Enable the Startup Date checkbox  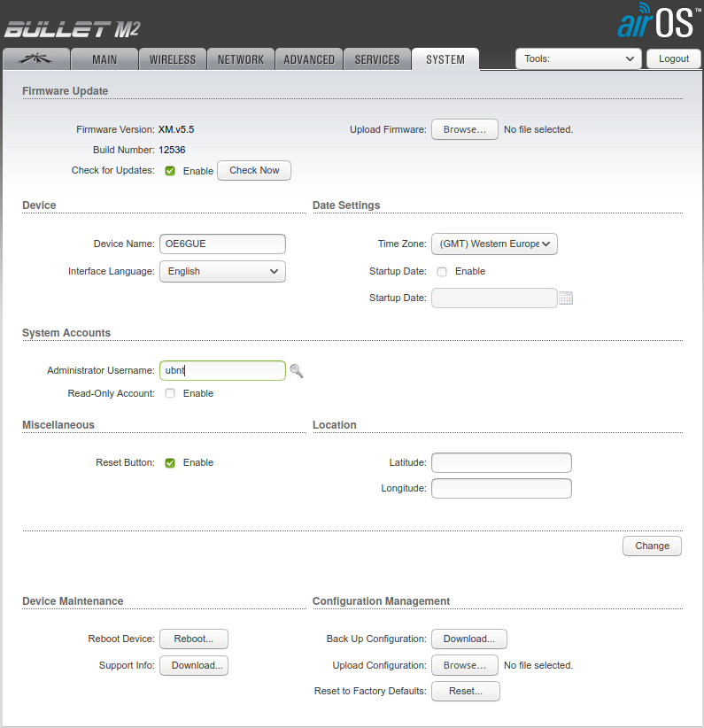pos(442,272)
